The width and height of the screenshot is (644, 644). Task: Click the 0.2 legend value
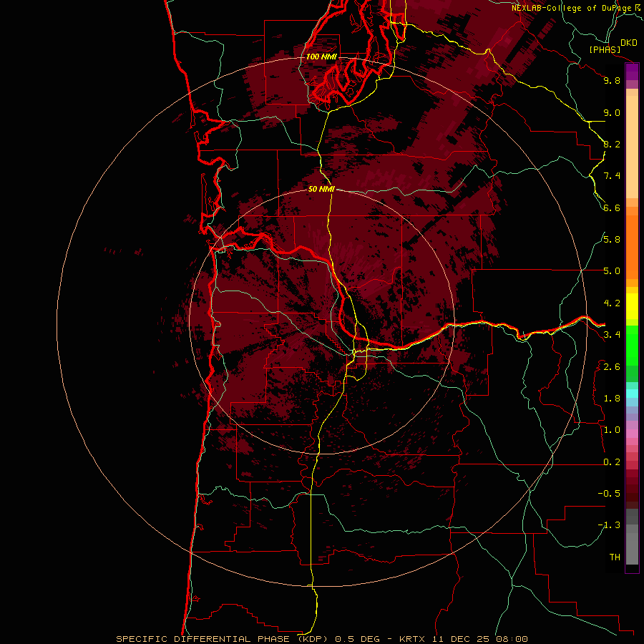612,462
